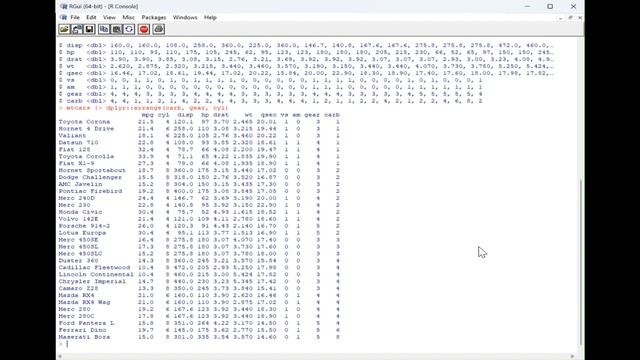The height and width of the screenshot is (360, 640).
Task: Click the "Ferrari Dino" row name
Action: (x=82, y=330)
